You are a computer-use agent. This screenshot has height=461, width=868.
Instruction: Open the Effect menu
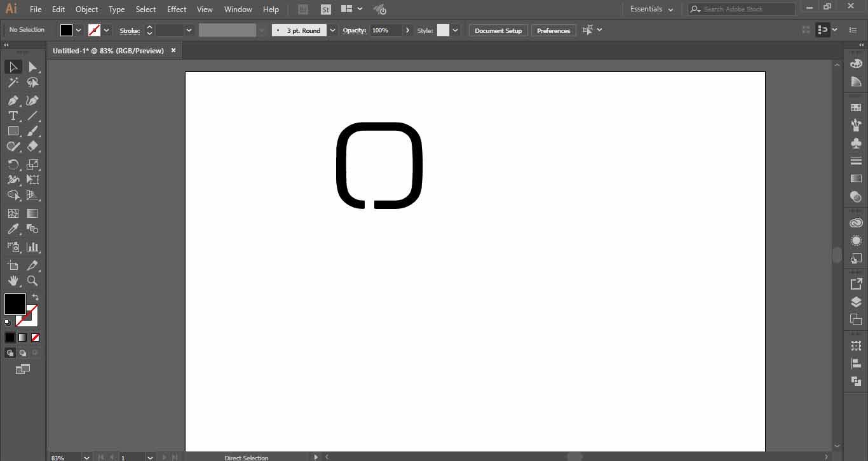(x=177, y=10)
